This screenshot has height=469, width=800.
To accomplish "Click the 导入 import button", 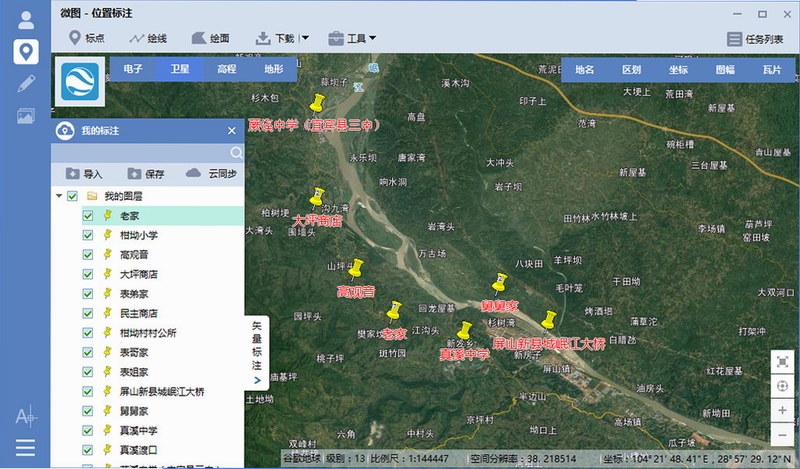I will [x=84, y=174].
